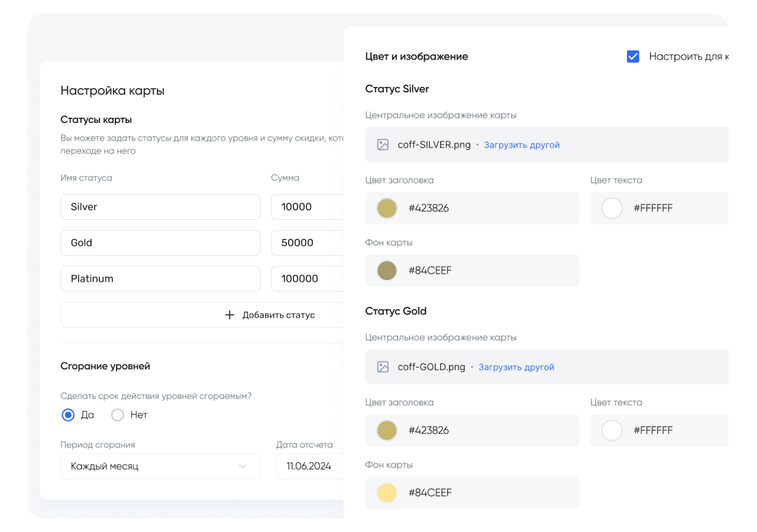The image size is (757, 532).
Task: Edit the Platinum status name field
Action: (x=160, y=279)
